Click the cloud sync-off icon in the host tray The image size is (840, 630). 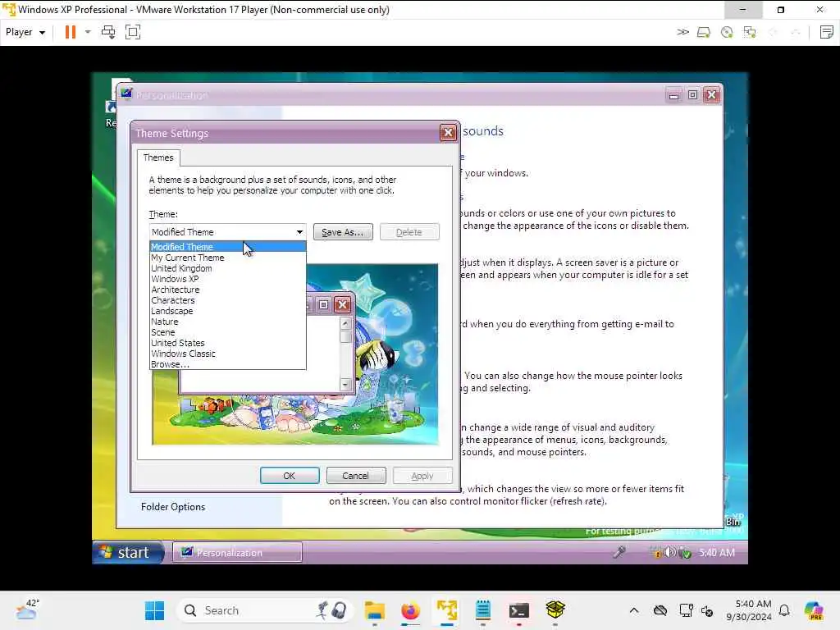click(660, 610)
